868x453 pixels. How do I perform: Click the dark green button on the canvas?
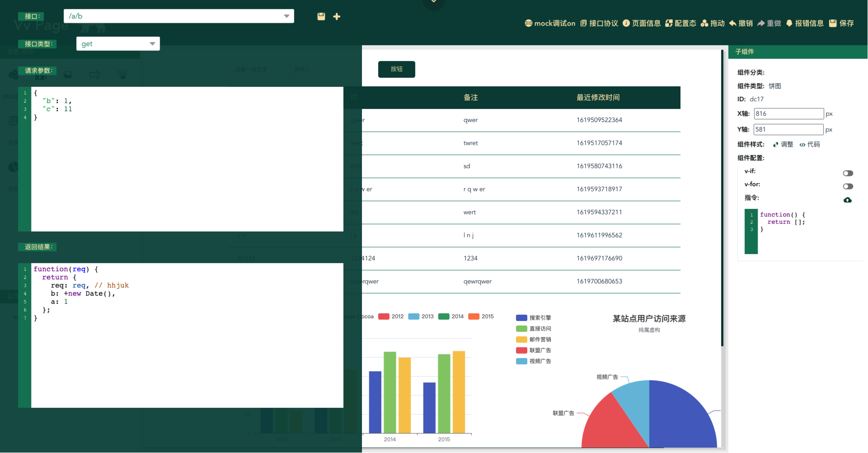(x=396, y=69)
